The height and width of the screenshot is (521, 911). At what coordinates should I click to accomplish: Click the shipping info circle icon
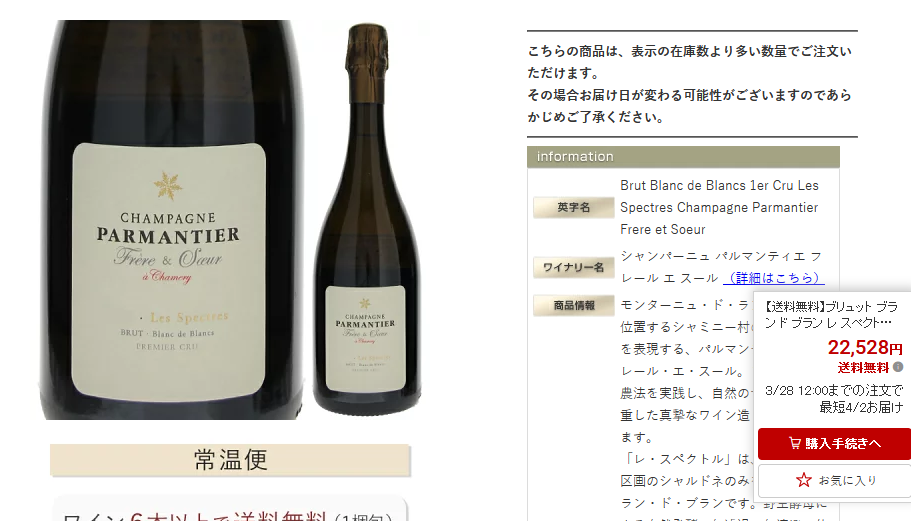click(898, 367)
